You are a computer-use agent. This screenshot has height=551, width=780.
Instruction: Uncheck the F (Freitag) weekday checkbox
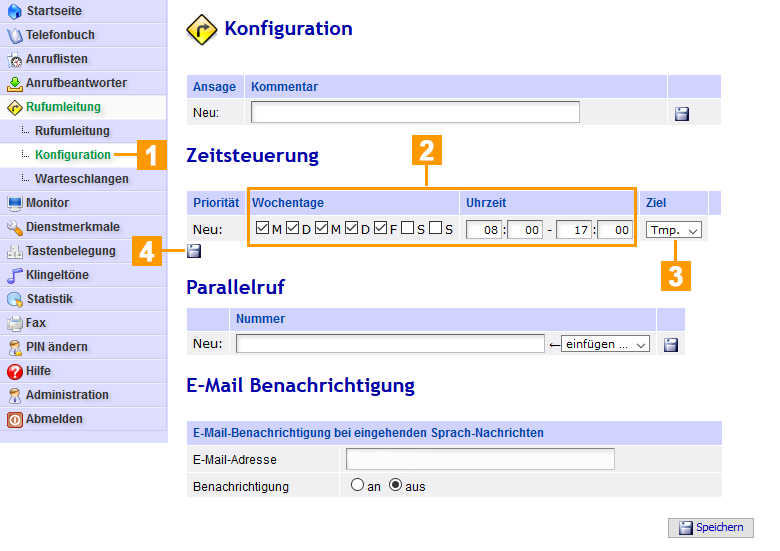click(380, 228)
